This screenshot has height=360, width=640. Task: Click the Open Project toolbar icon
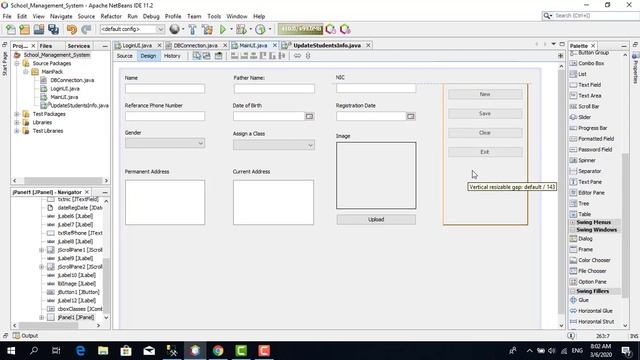[39, 29]
